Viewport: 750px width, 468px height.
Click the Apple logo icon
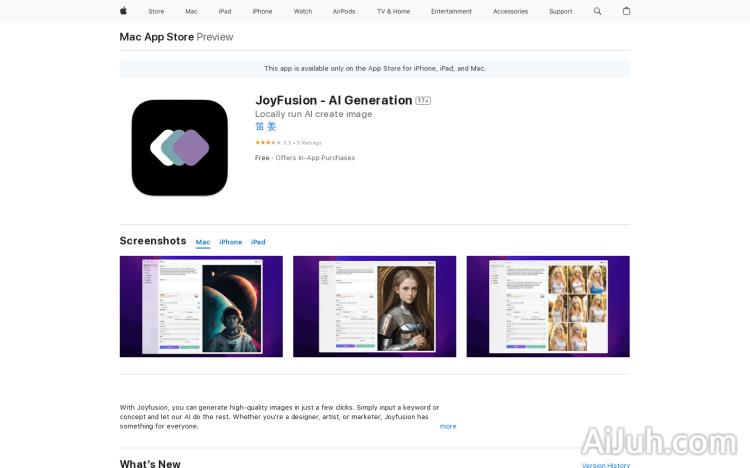pyautogui.click(x=123, y=11)
